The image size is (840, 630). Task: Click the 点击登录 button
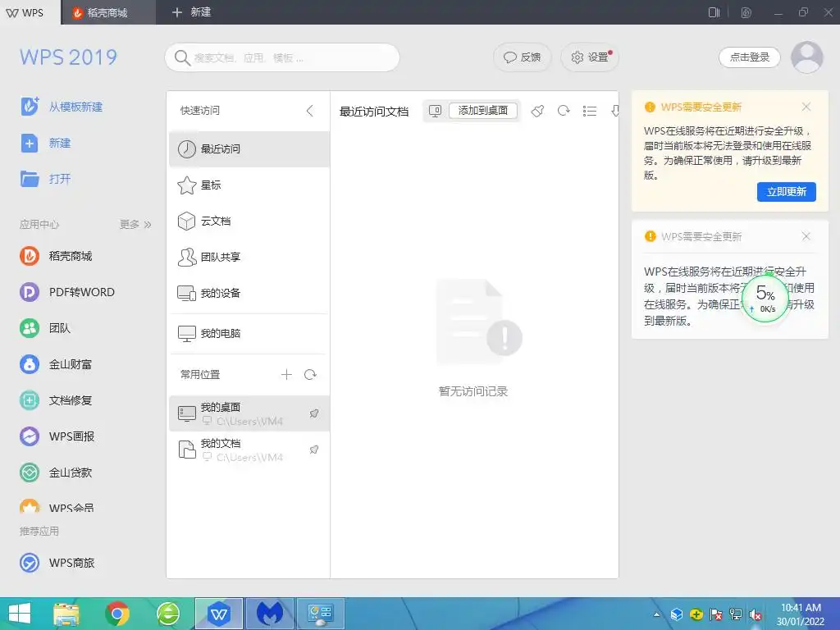click(x=750, y=57)
